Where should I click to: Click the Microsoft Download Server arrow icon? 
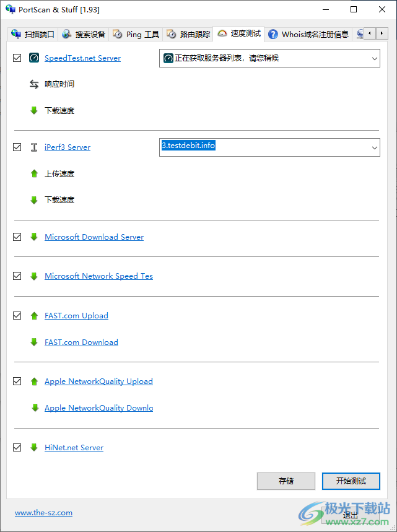pyautogui.click(x=34, y=237)
